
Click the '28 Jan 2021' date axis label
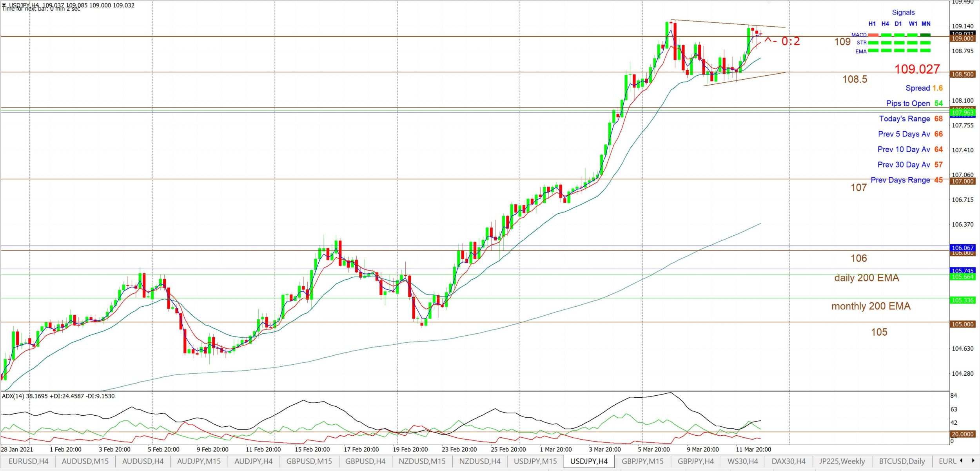pyautogui.click(x=17, y=450)
